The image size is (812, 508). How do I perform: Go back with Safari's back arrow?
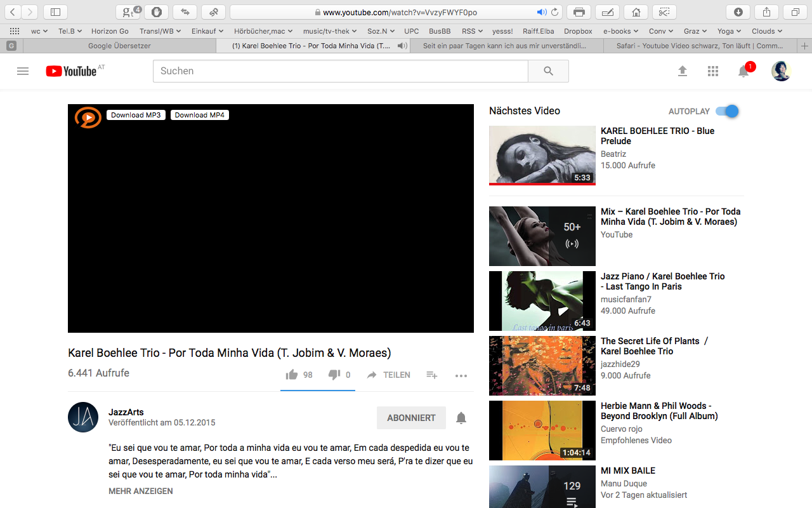click(13, 12)
